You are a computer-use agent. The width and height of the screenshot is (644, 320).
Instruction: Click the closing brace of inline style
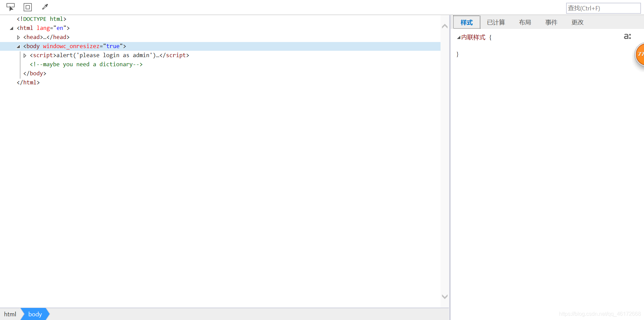click(x=457, y=54)
